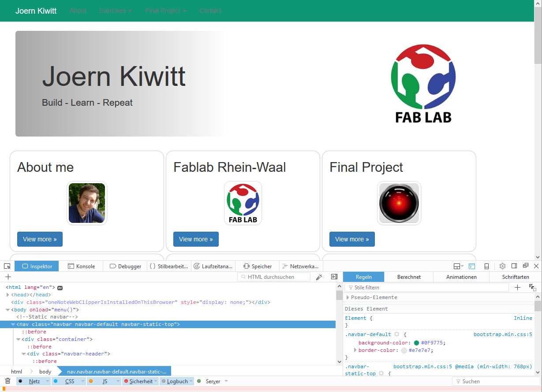
Task: Open the Laufzeitanalyse tab
Action: [213, 266]
